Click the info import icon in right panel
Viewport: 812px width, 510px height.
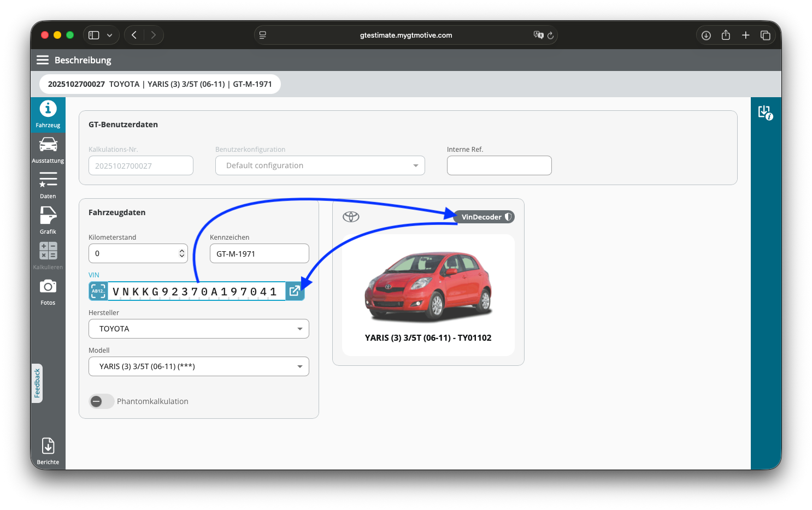click(x=766, y=112)
